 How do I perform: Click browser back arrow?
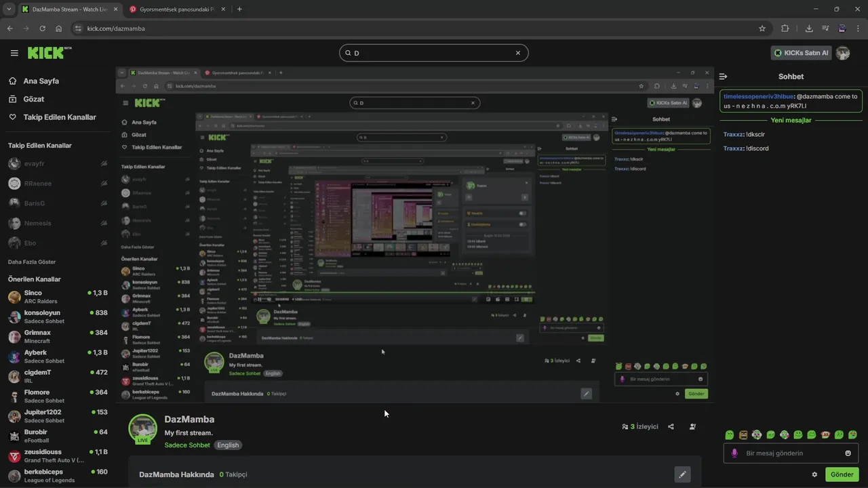(x=9, y=28)
